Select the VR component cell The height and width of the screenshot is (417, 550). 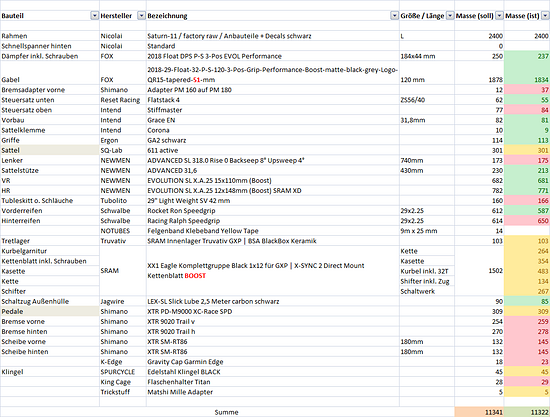coord(50,181)
